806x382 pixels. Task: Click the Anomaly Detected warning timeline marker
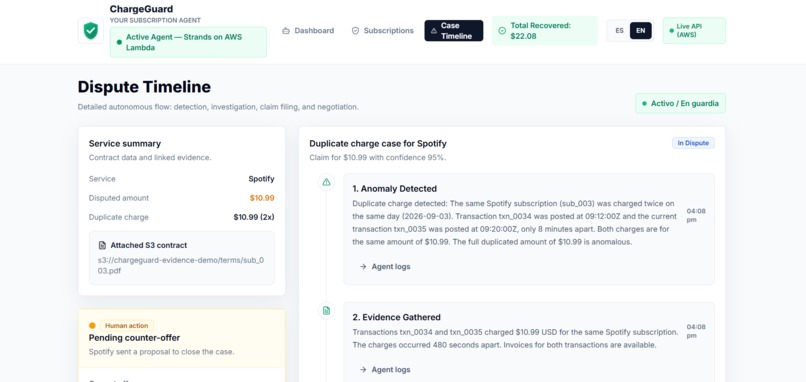tap(326, 182)
